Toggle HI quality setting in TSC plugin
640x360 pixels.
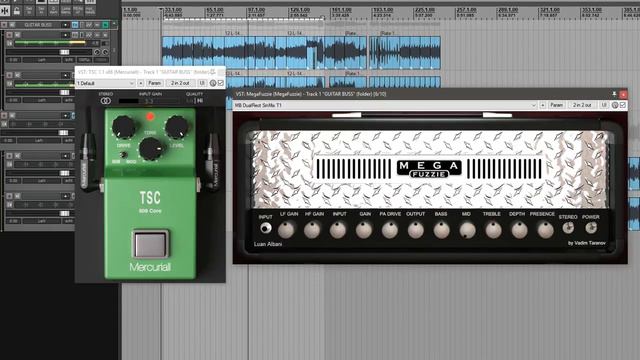pos(200,100)
